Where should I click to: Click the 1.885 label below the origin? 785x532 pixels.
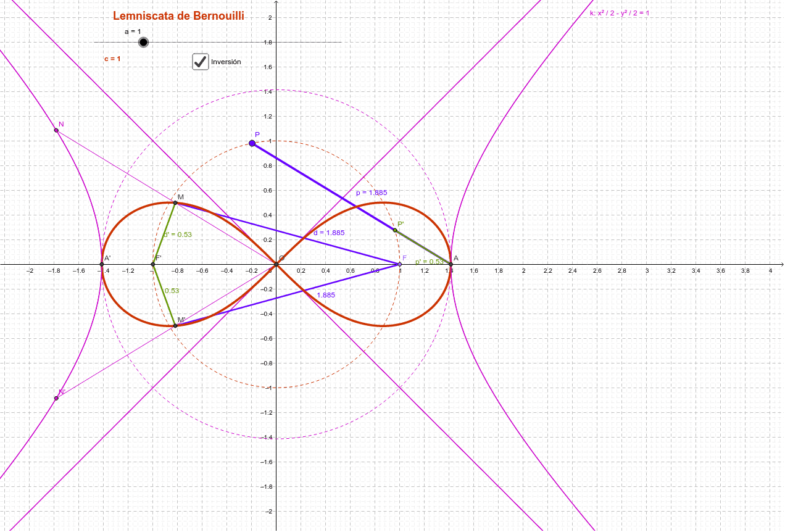point(326,295)
